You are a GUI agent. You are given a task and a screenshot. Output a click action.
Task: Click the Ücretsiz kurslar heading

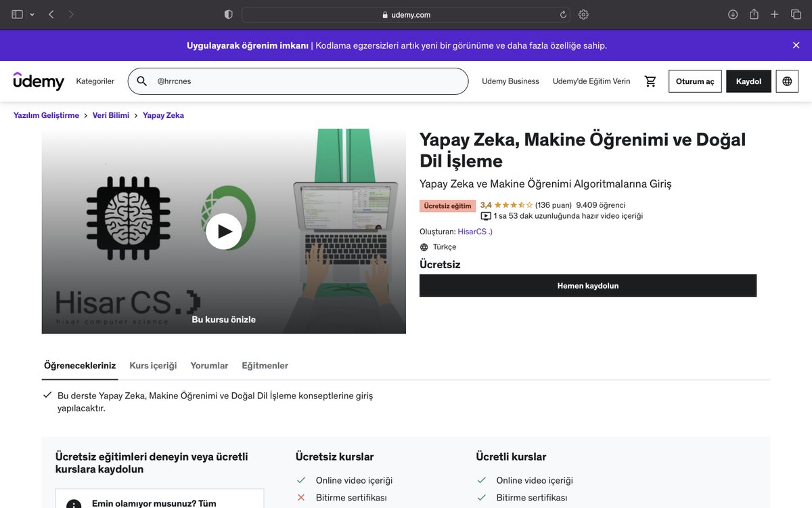(x=334, y=457)
